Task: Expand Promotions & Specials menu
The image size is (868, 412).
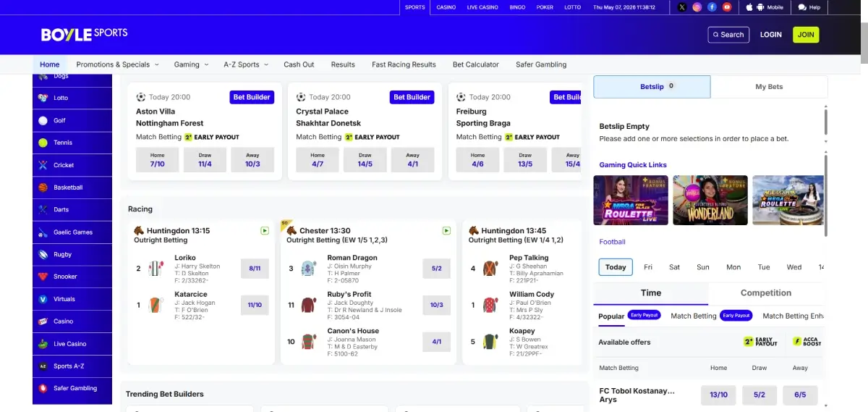Action: pos(117,64)
